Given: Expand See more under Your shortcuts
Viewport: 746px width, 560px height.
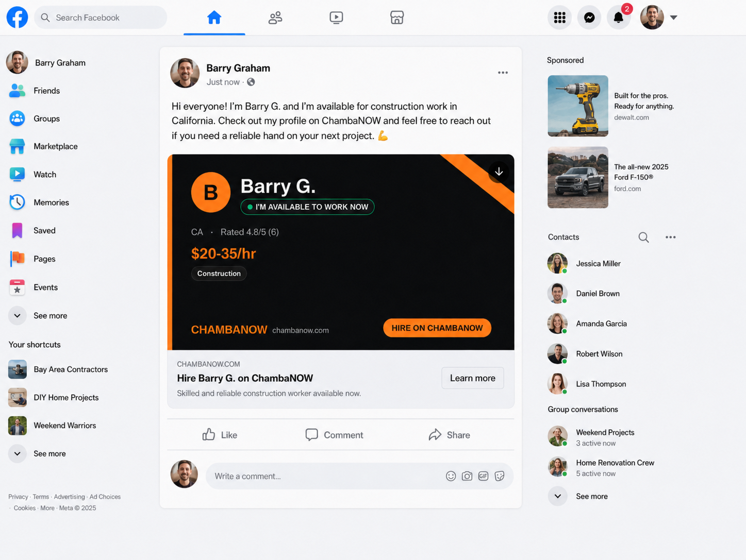Looking at the screenshot, I should coord(38,453).
